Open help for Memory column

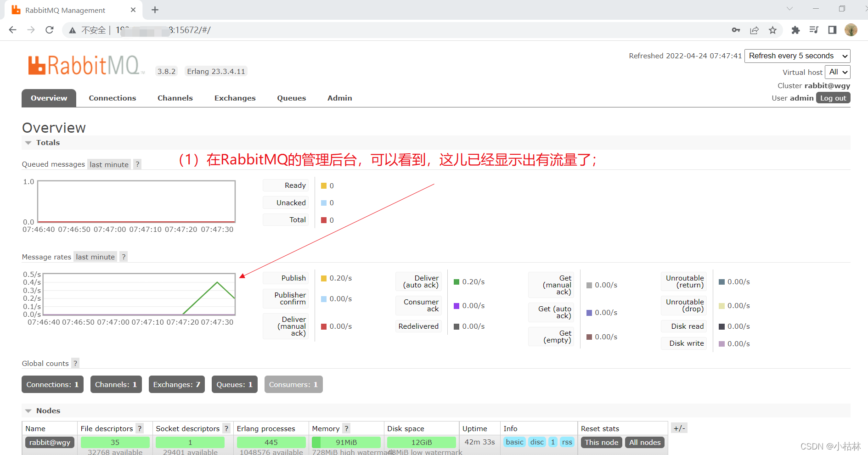(346, 428)
